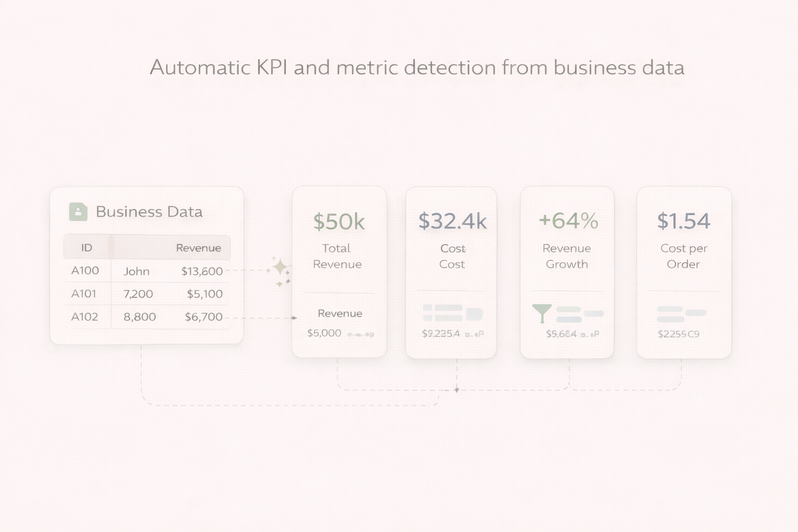Click the $9,684 value on growth card
The height and width of the screenshot is (532, 798).
pyautogui.click(x=561, y=334)
